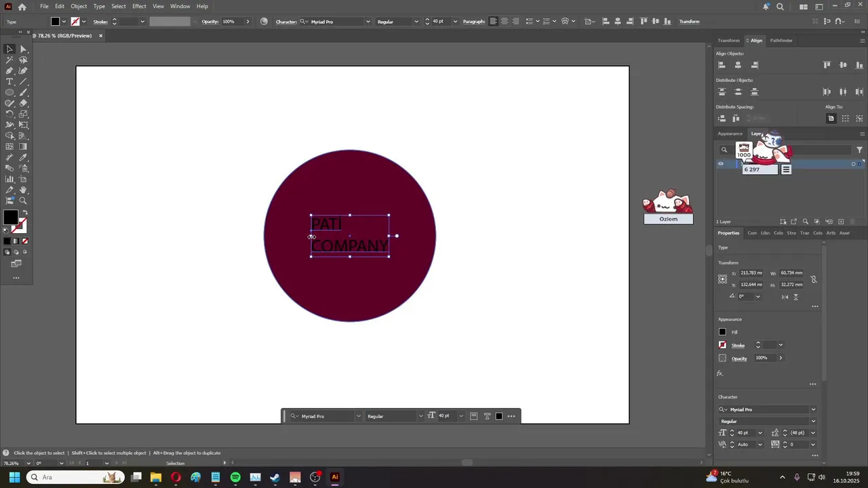
Task: Open font size dropdown in control bar
Action: (x=455, y=21)
